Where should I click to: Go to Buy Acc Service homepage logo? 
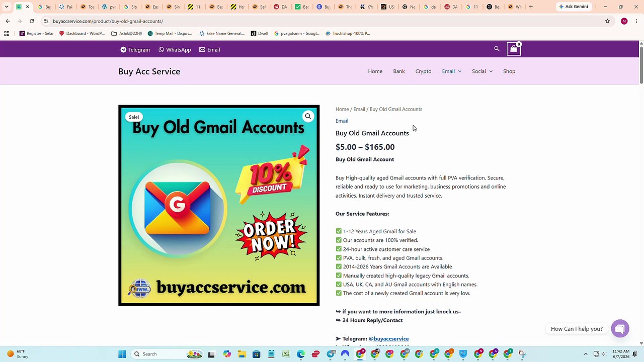coord(149,71)
